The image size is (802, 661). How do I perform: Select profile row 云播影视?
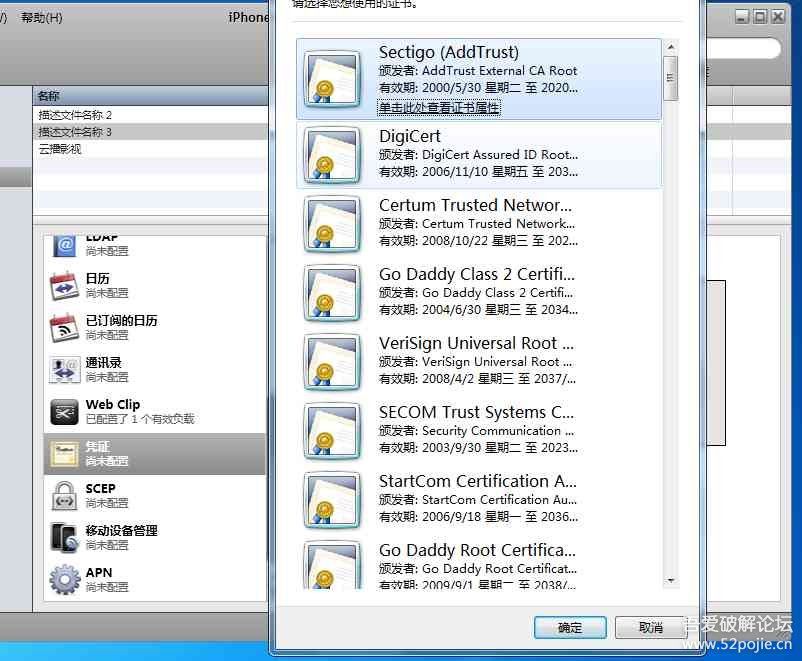[x=150, y=149]
